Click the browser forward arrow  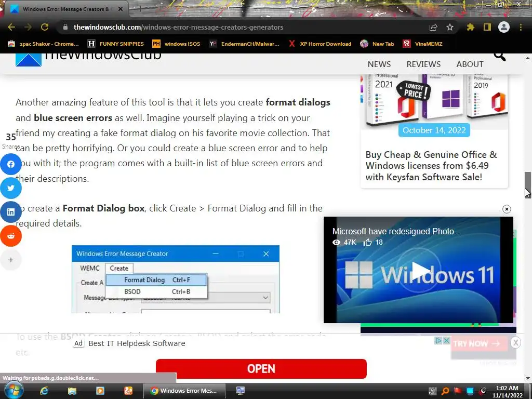tap(28, 27)
